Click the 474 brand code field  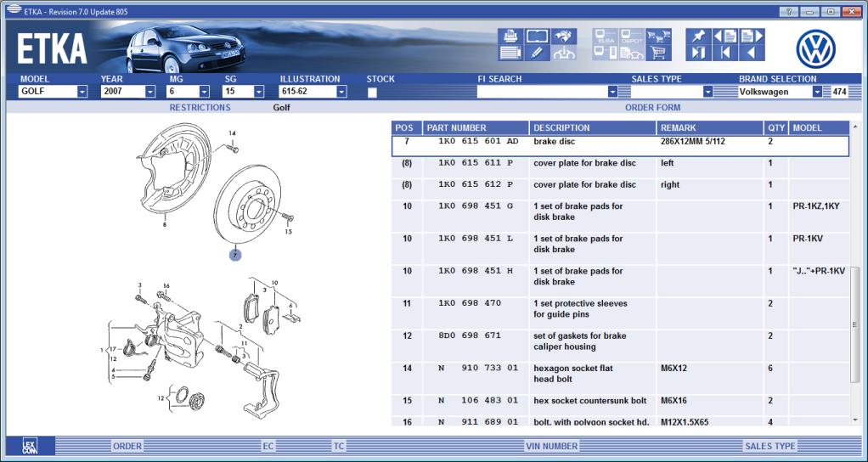point(839,92)
